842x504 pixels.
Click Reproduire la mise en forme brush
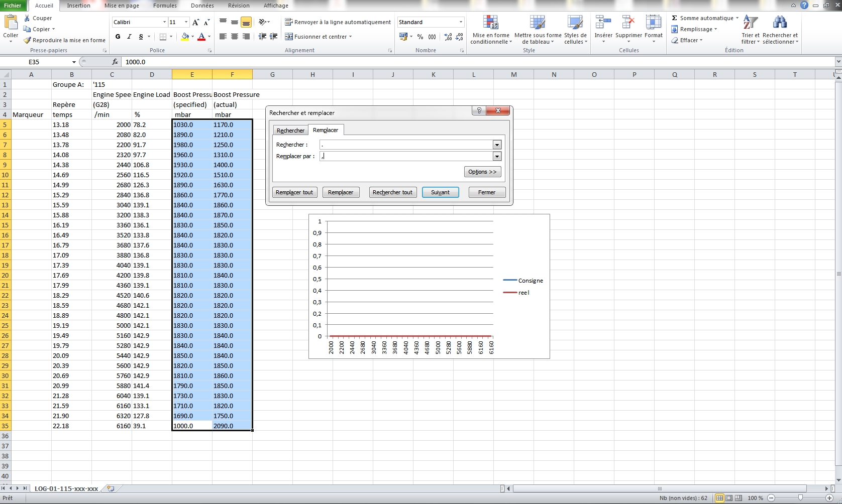coord(28,40)
